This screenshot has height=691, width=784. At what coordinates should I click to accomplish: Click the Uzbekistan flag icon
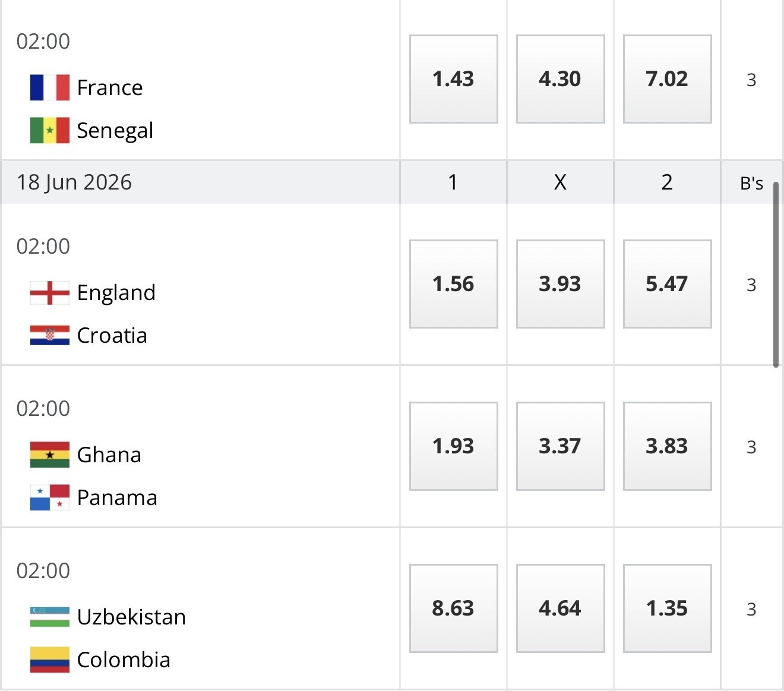pos(50,617)
